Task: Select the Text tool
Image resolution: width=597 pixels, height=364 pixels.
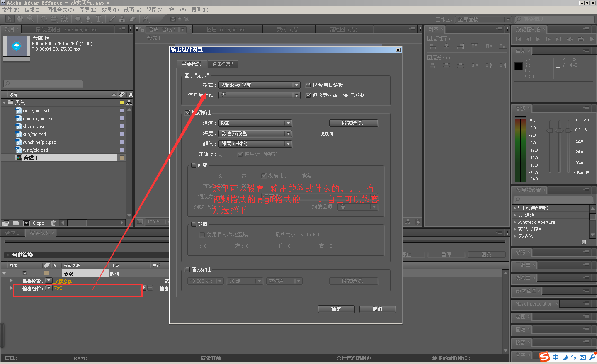Action: coord(99,19)
